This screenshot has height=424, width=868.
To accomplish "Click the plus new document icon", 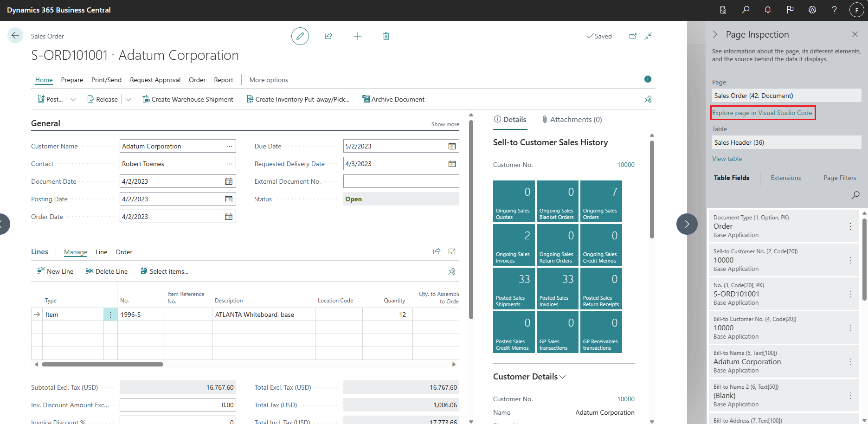I will [357, 36].
